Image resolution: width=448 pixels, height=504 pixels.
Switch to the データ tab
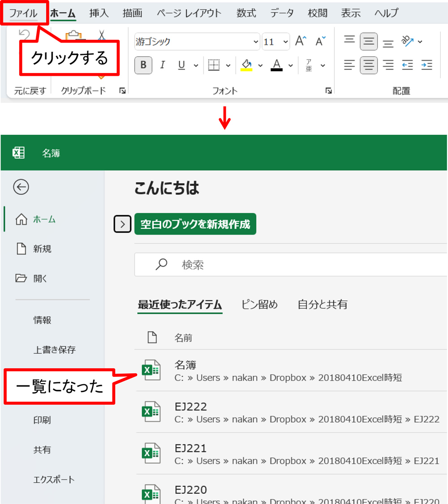[282, 13]
